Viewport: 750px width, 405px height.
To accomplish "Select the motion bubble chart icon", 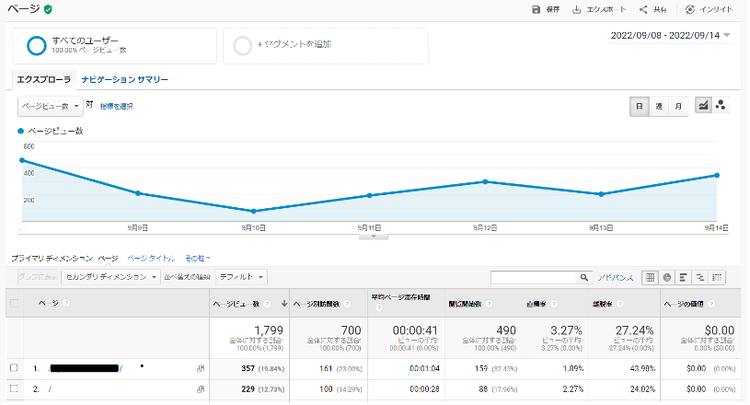I will pos(720,105).
